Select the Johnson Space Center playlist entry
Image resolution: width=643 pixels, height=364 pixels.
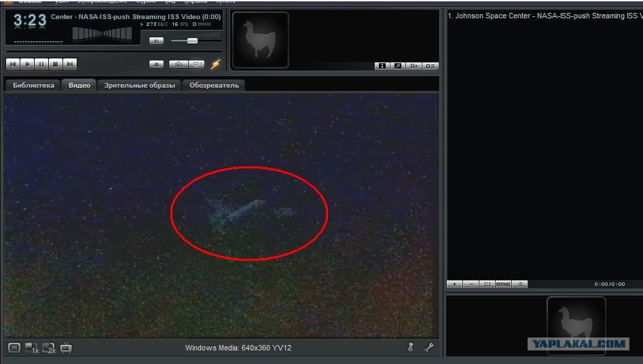click(x=545, y=16)
